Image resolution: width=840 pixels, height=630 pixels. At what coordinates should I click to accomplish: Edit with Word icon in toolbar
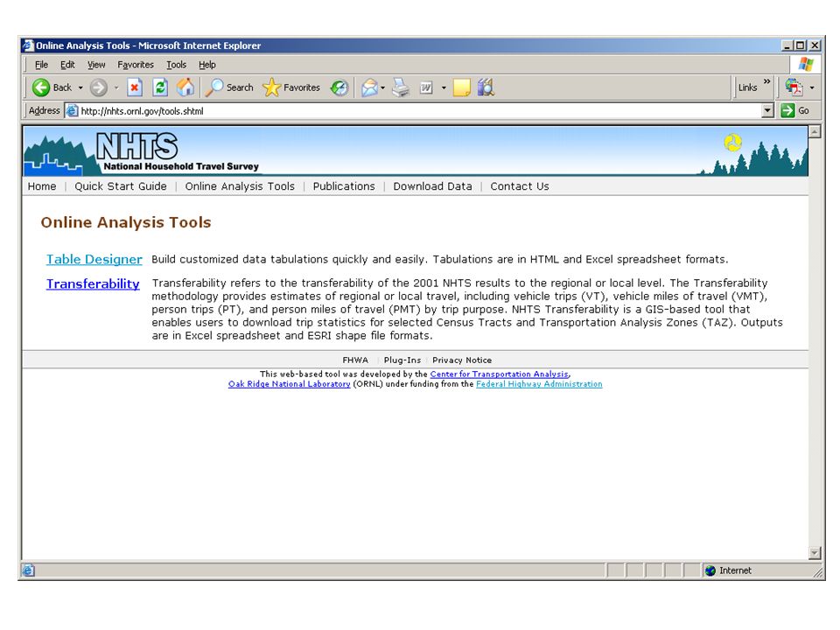pos(426,87)
